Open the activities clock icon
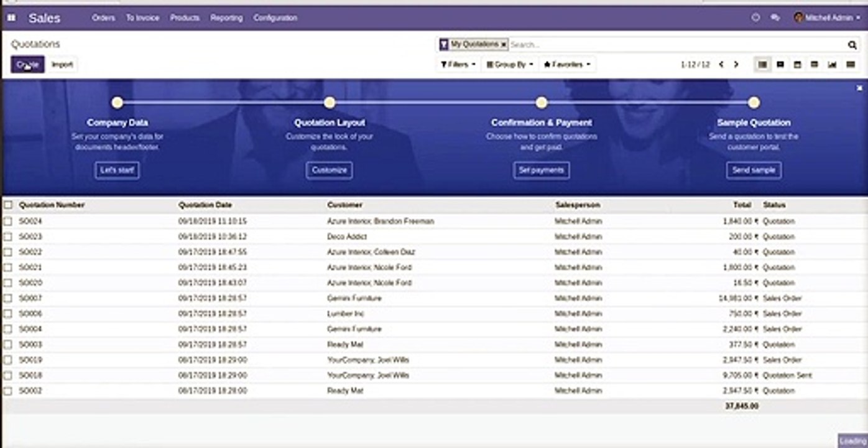 (x=756, y=18)
